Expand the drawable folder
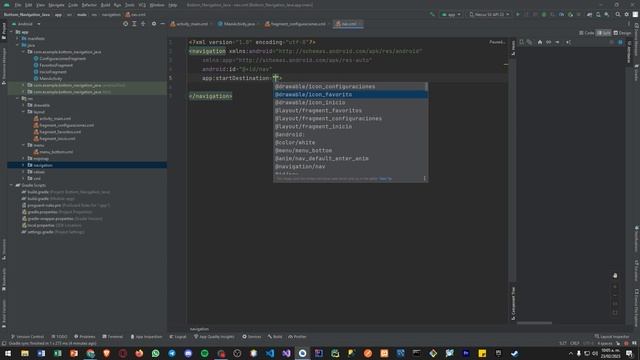640x360 pixels. (24, 105)
